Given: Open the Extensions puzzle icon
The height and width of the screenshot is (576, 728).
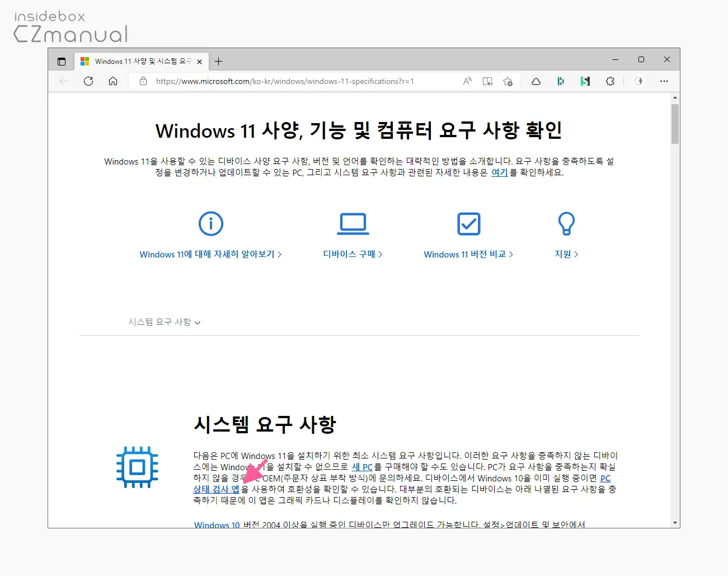Looking at the screenshot, I should (x=610, y=81).
